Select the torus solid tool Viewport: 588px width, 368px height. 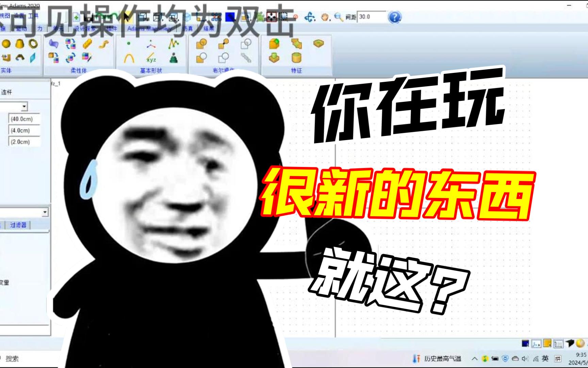[x=33, y=44]
